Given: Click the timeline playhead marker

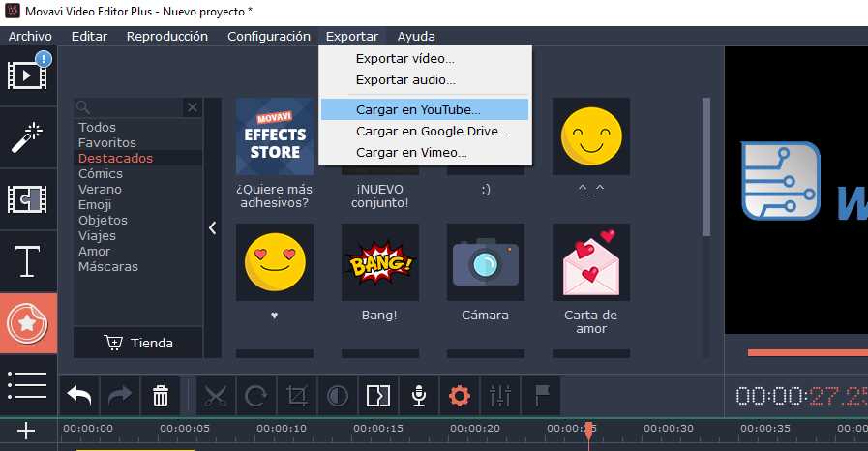Looking at the screenshot, I should coord(589,432).
